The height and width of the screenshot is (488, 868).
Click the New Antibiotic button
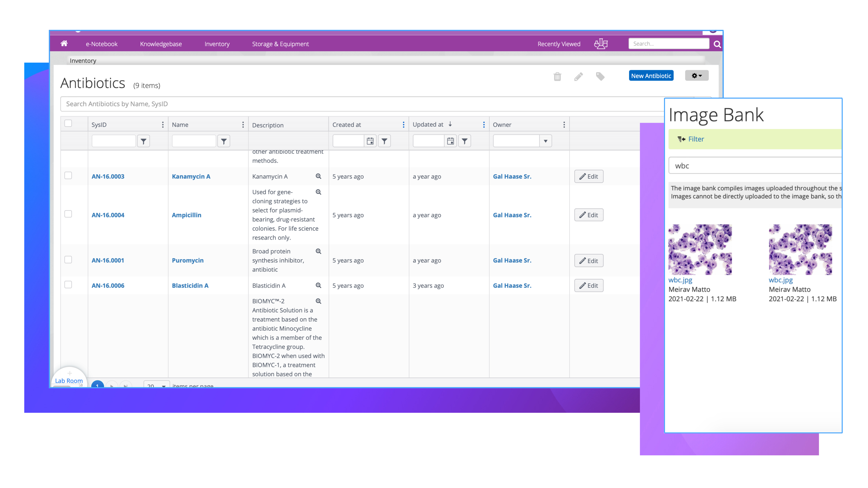651,75
